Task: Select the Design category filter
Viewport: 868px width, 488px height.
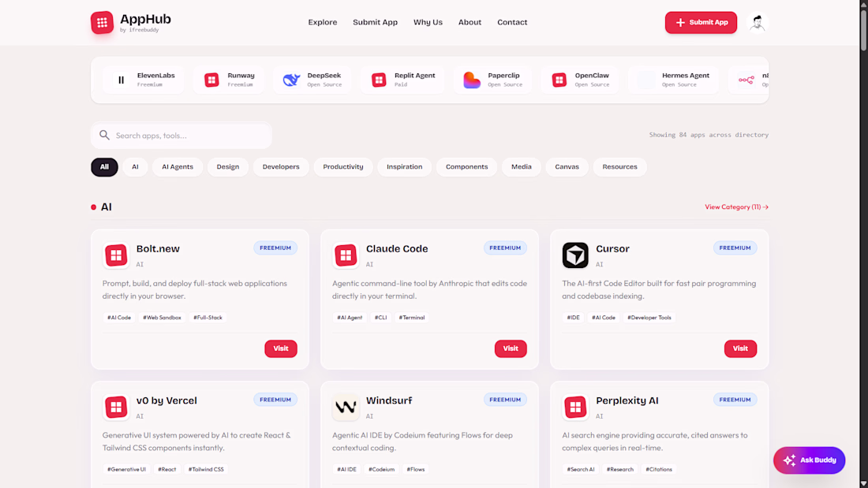Action: (227, 166)
